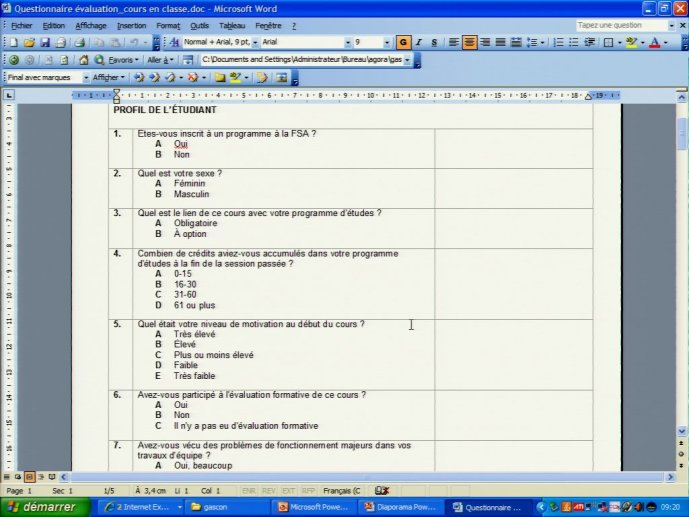
Task: Open the Styles and Formatting pane icon
Action: point(174,43)
